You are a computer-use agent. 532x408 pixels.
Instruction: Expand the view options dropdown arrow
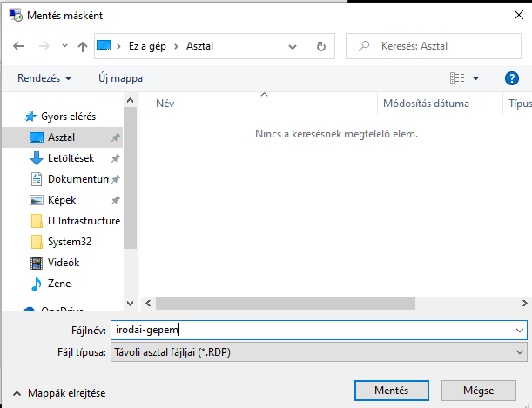(475, 78)
